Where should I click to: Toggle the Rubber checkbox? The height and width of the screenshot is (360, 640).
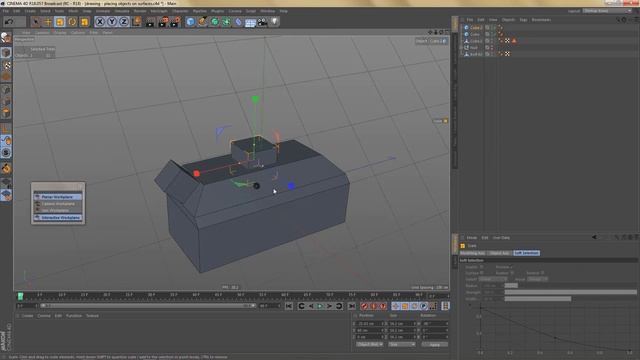[512, 273]
